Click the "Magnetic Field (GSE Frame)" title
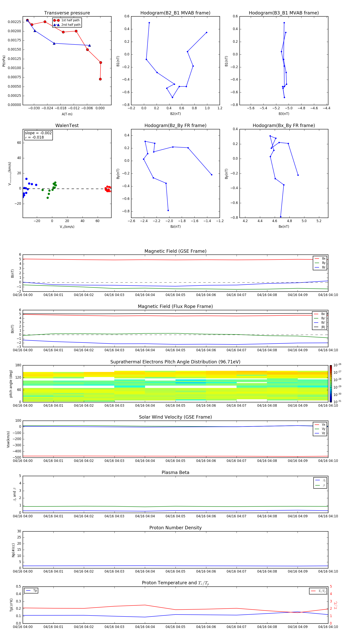351x644 pixels. [175, 251]
